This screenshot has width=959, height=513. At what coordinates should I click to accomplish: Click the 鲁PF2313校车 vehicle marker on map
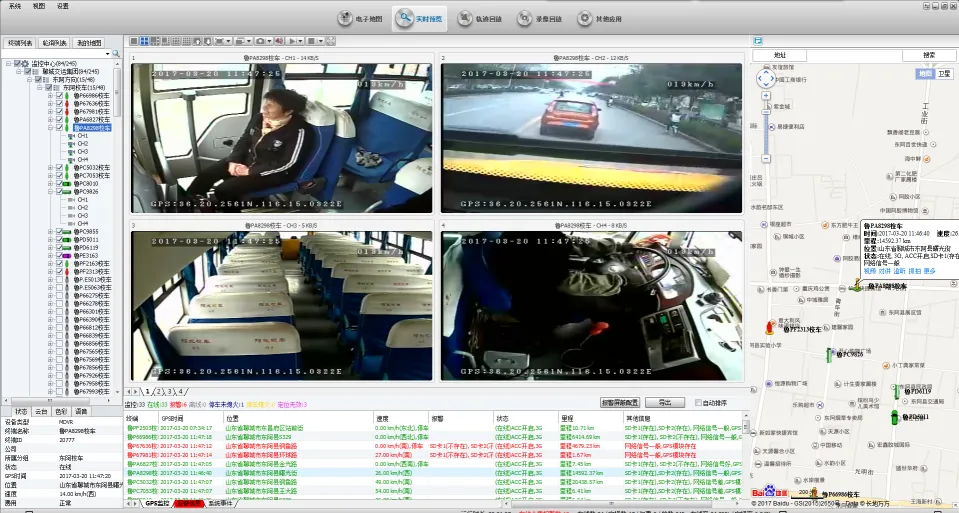[x=770, y=327]
